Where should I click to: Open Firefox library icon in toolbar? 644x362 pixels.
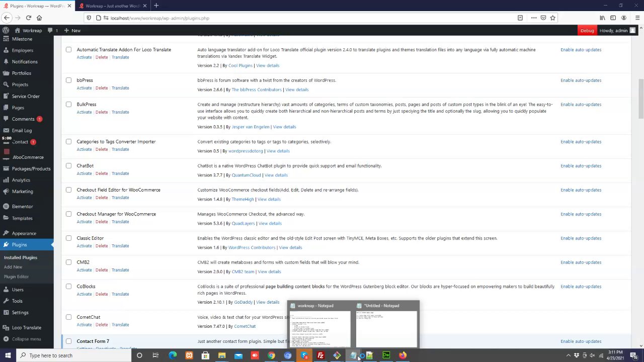pos(602,18)
